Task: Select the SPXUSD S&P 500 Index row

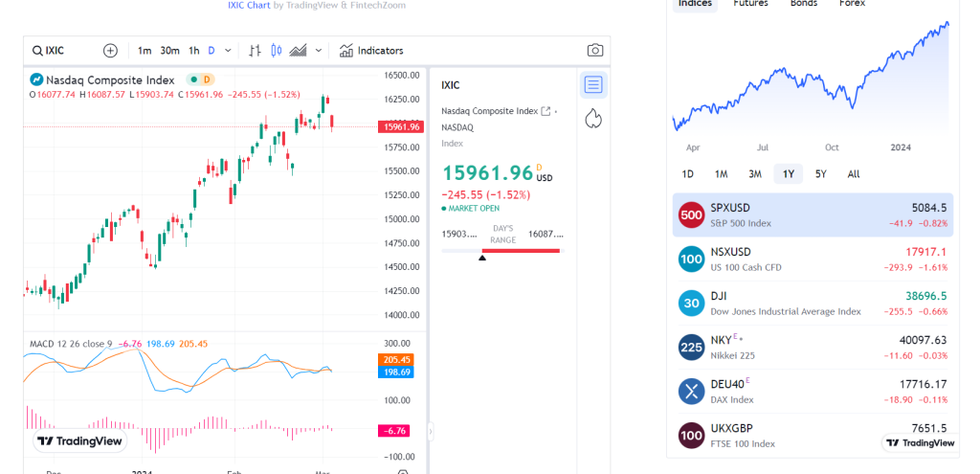Action: coord(813,215)
